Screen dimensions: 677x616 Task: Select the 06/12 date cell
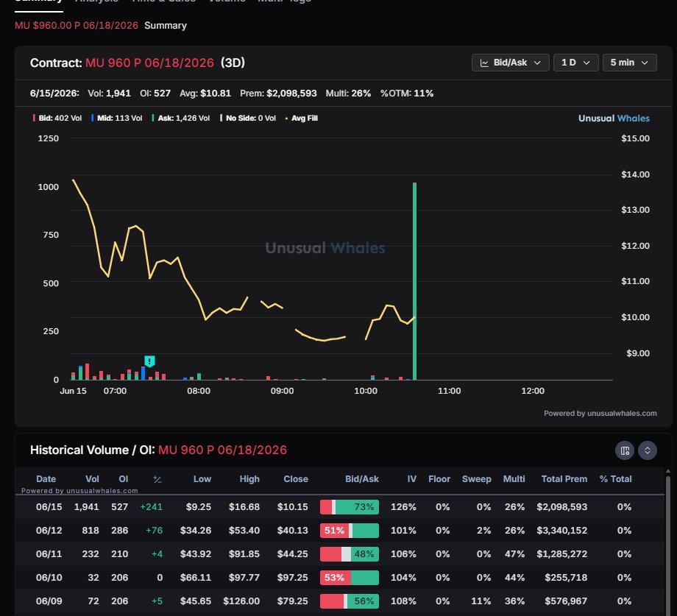[x=49, y=531]
